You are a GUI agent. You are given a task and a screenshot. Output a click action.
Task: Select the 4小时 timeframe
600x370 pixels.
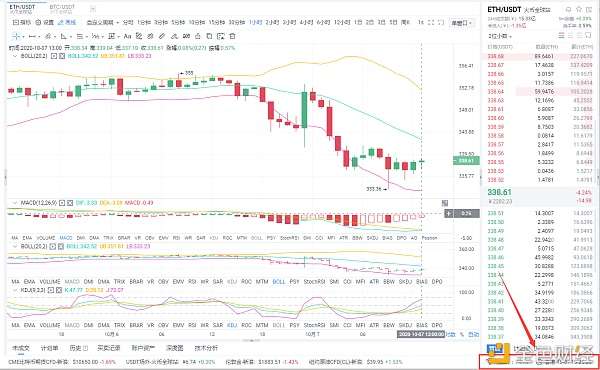pyautogui.click(x=306, y=23)
